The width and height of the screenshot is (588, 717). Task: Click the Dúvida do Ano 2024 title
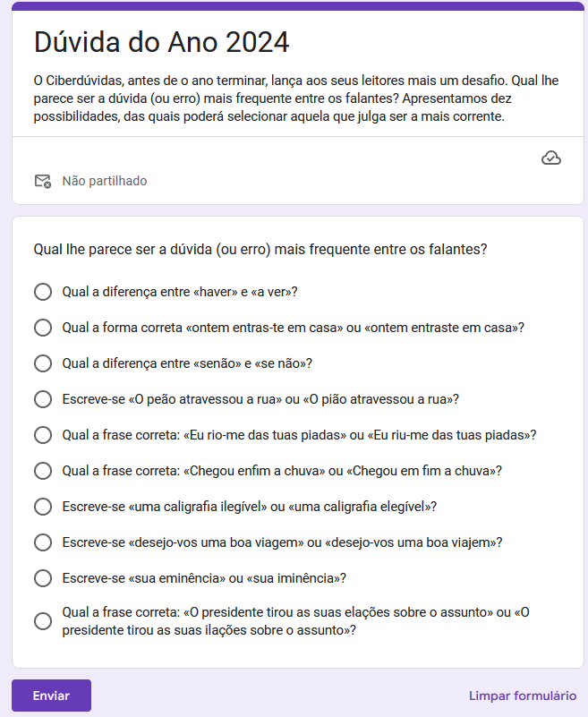pos(161,42)
